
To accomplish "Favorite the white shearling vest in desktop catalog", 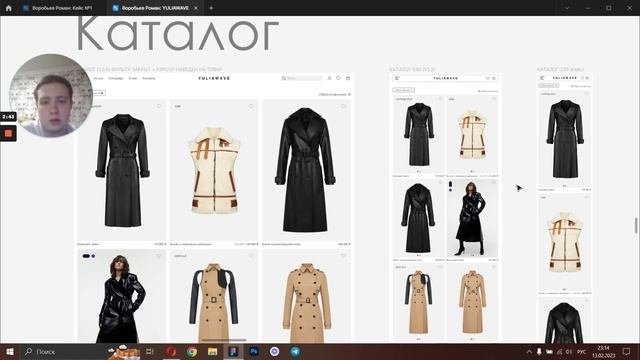I will 251,106.
